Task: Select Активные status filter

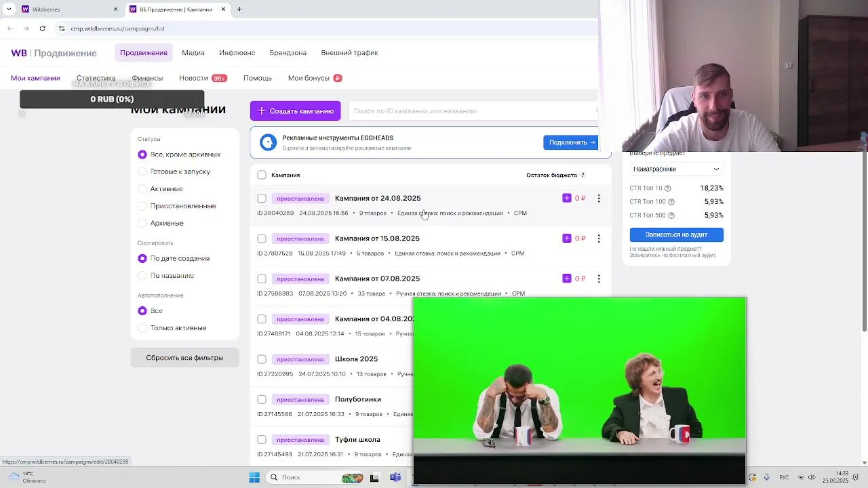Action: tap(142, 189)
